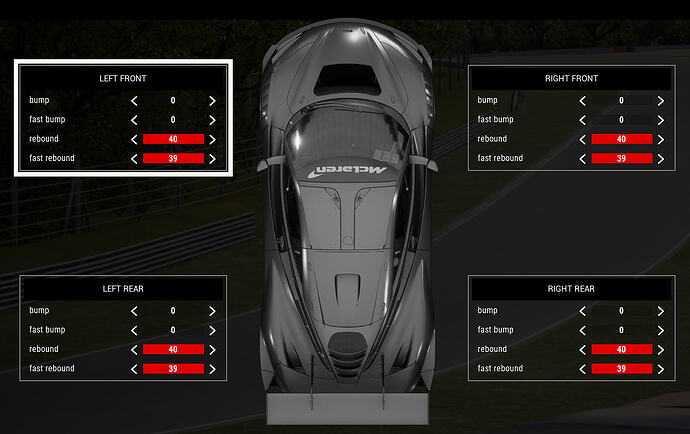
Task: Increase Right Front rebound value
Action: point(661,140)
